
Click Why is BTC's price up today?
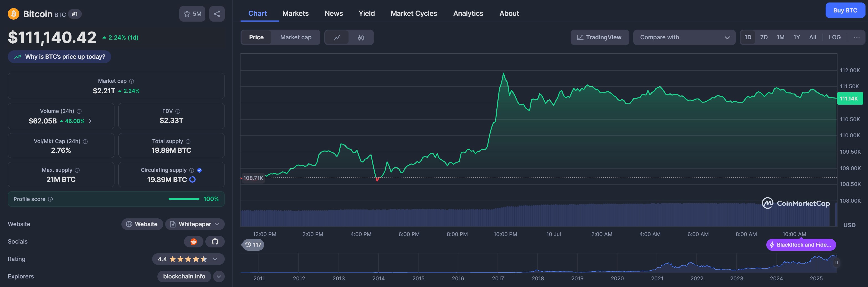point(59,57)
